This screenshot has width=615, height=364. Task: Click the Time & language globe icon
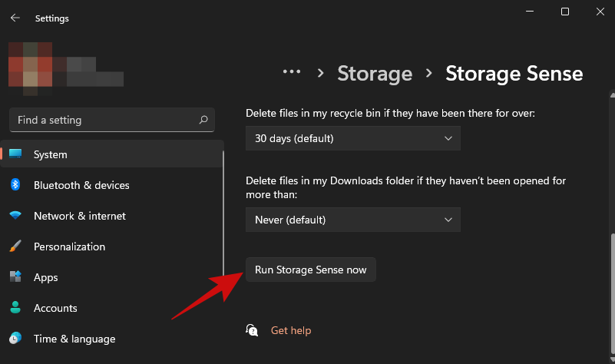click(15, 339)
